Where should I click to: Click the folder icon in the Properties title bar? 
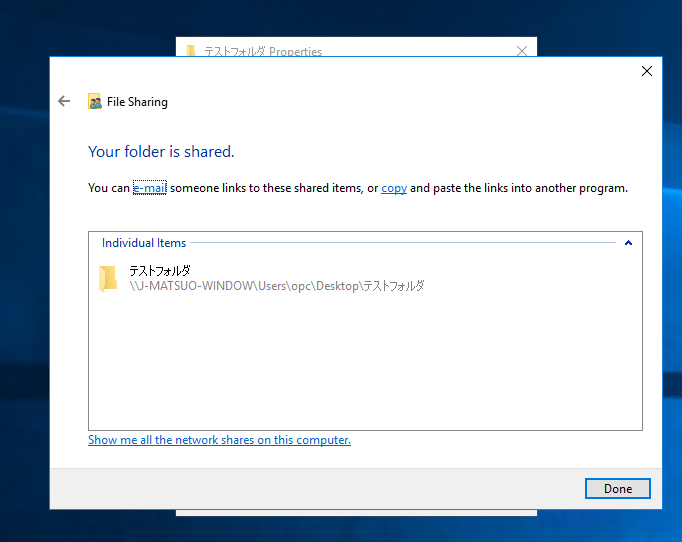[x=191, y=50]
